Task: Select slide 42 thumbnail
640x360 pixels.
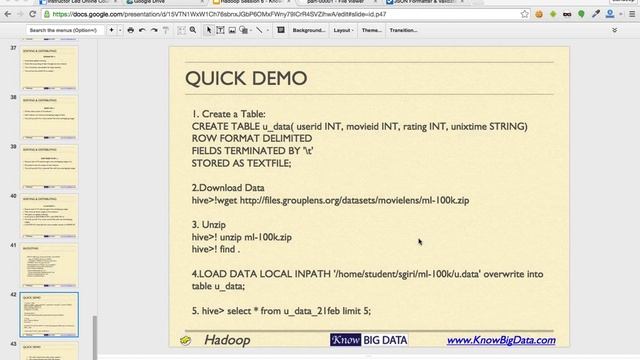Action: [x=49, y=315]
